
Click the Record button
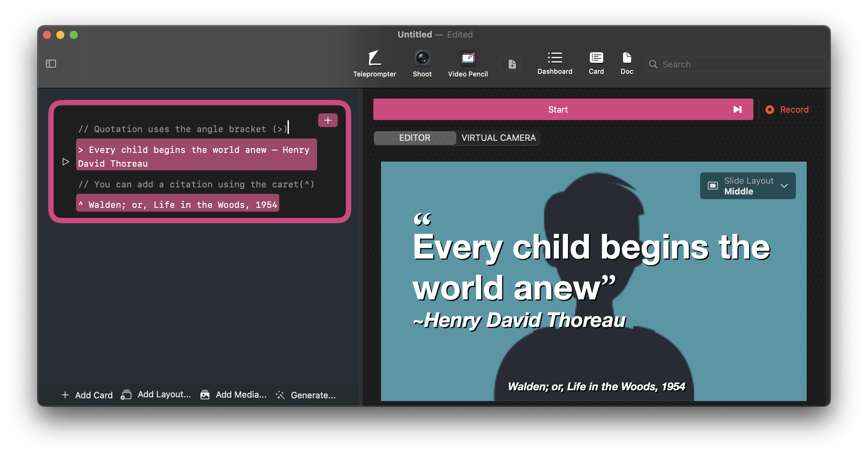coord(787,110)
